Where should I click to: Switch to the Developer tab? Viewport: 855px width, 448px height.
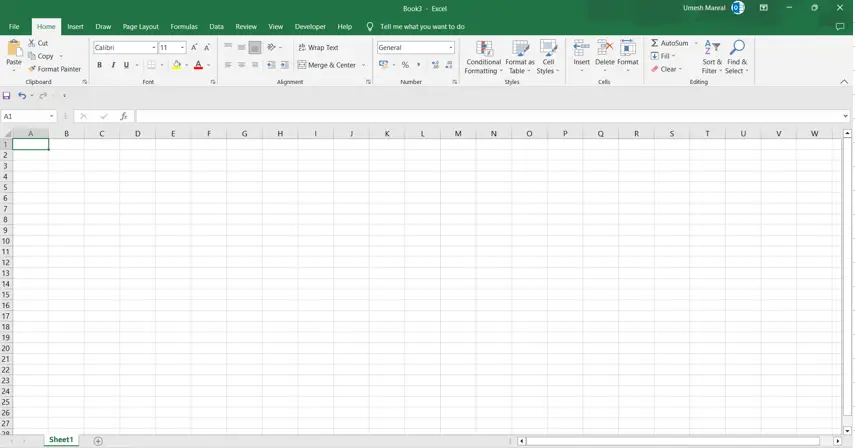pos(310,26)
